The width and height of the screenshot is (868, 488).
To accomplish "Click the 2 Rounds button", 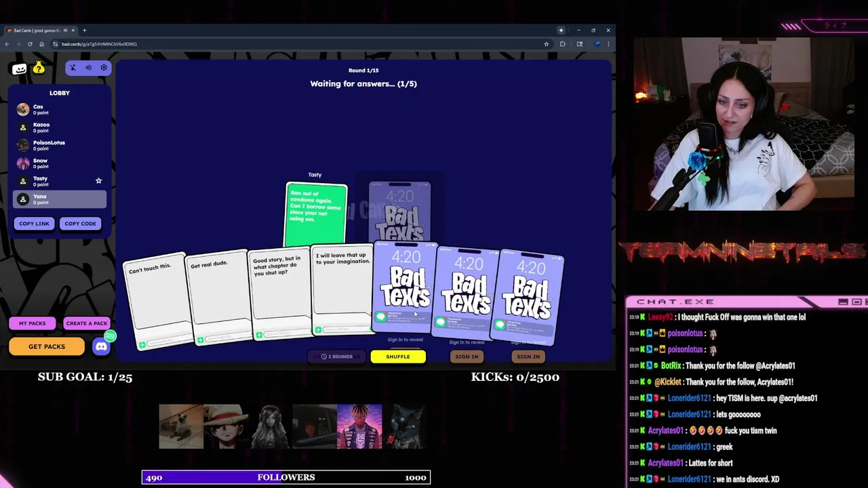I will 337,357.
